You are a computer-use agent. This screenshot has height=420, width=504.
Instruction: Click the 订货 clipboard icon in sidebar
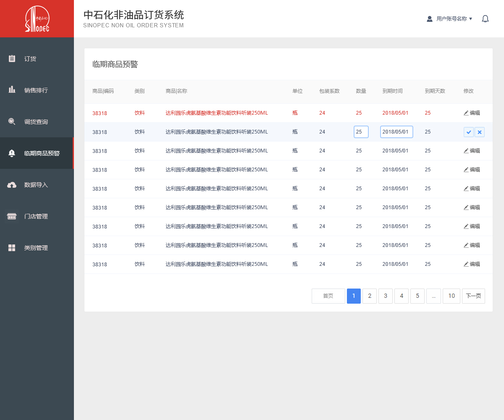click(x=12, y=59)
